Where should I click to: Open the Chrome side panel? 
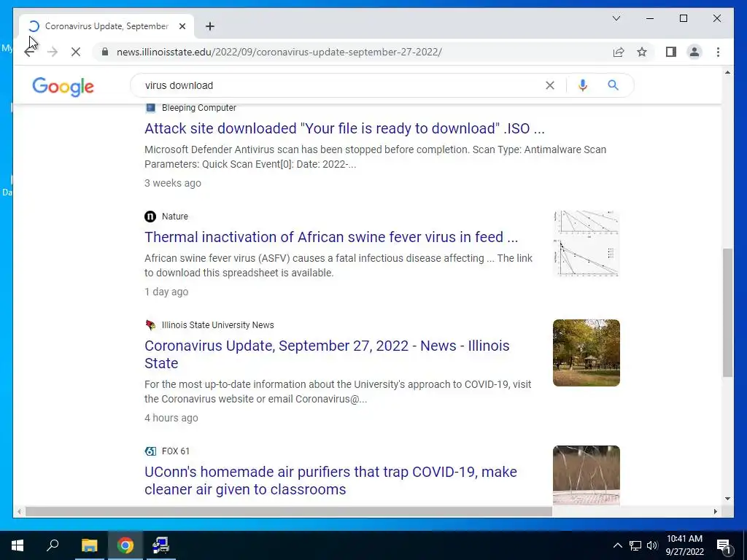point(671,52)
